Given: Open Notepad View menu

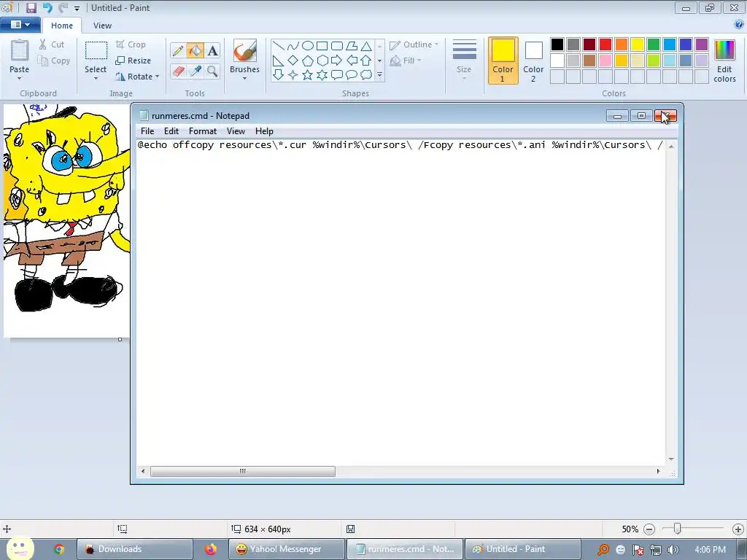Looking at the screenshot, I should [x=236, y=131].
